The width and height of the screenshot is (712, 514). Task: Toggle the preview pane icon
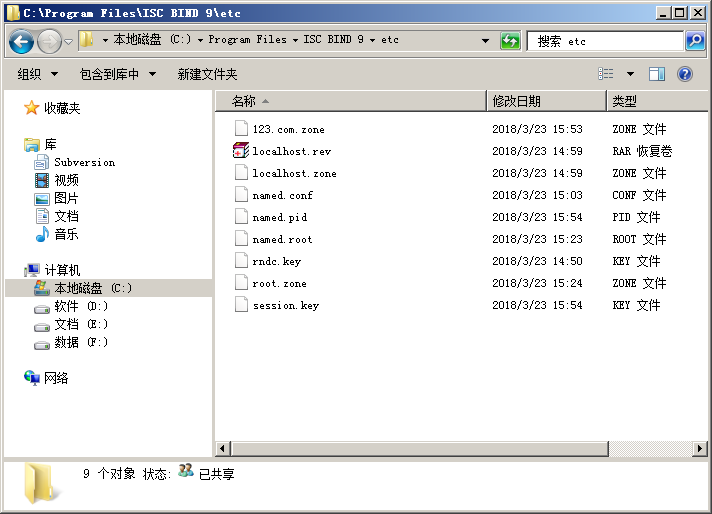(657, 74)
